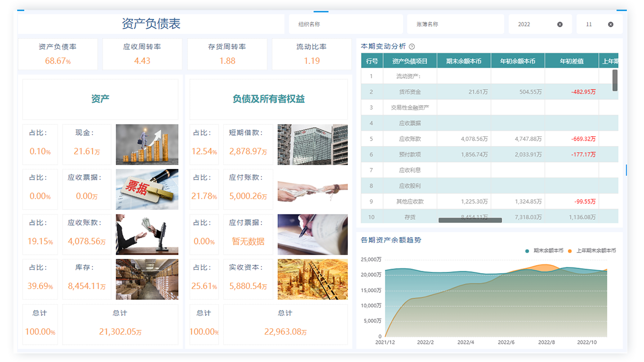Click the 负债及所有者权益 section heading

click(268, 99)
